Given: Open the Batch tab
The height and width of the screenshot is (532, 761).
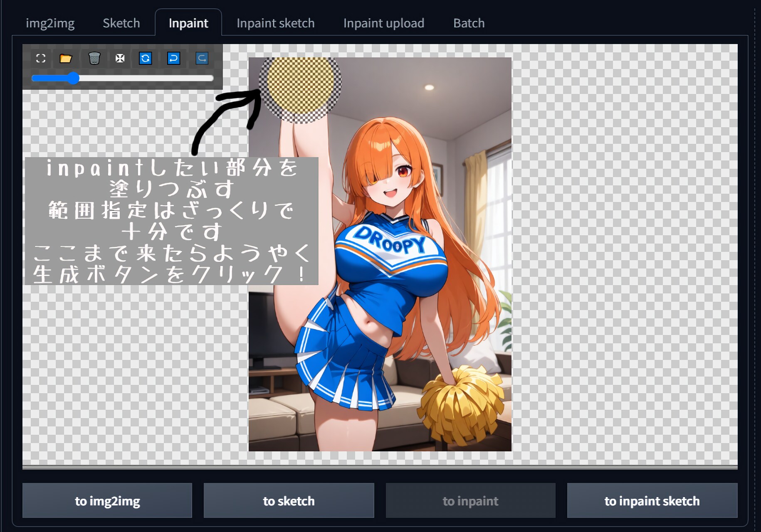Looking at the screenshot, I should pos(469,23).
